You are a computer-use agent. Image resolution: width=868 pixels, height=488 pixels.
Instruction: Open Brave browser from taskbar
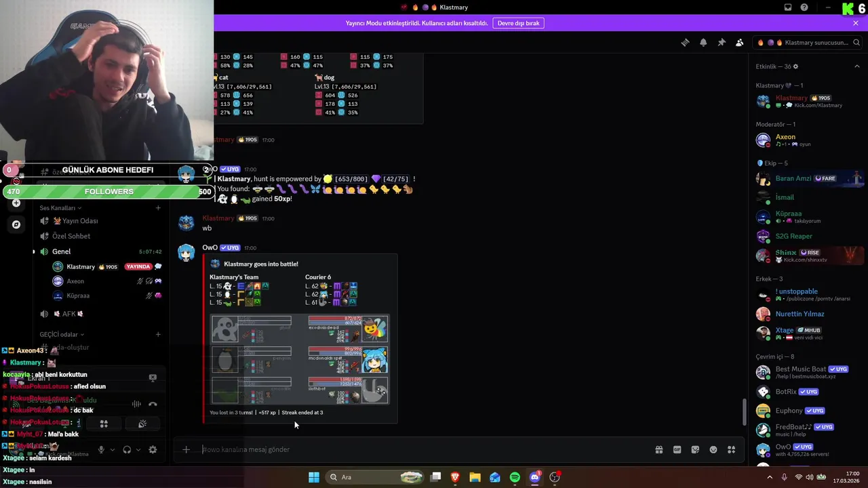tap(456, 477)
